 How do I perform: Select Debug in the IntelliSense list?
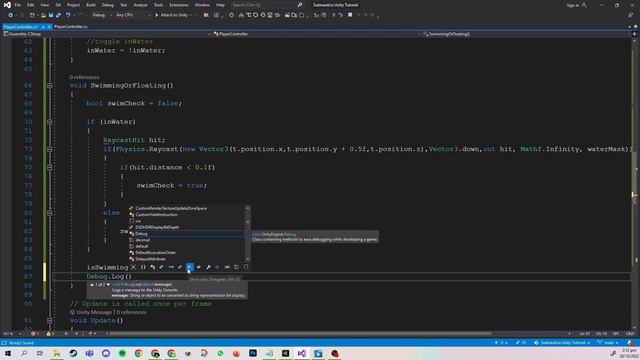186,234
